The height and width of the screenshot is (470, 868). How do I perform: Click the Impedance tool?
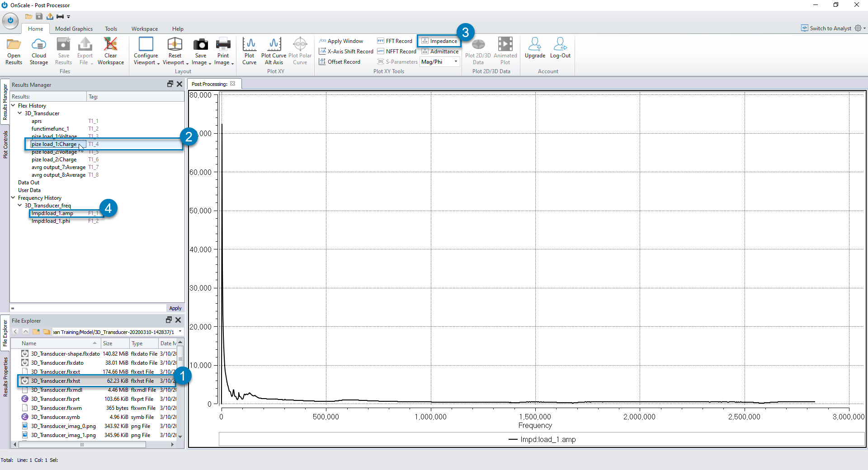[x=439, y=41]
